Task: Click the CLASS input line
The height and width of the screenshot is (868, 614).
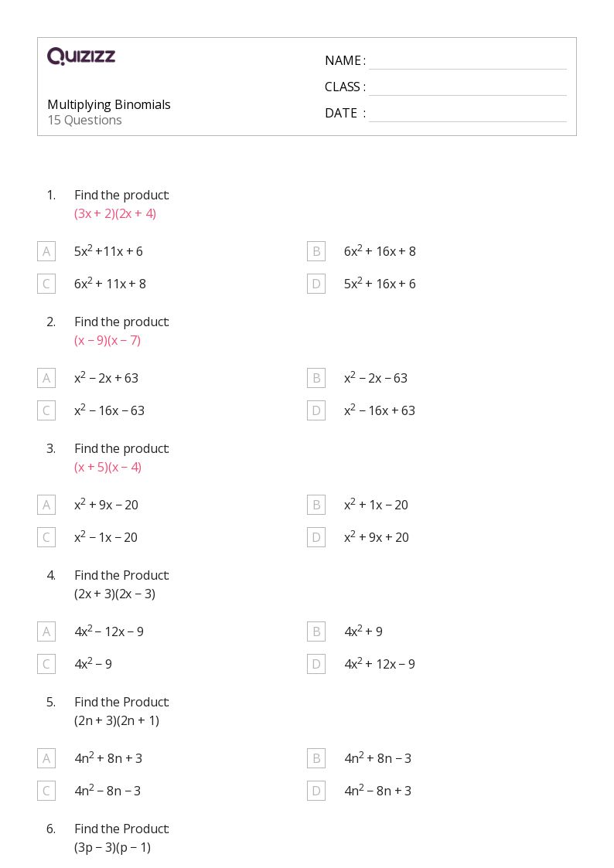Action: pos(467,87)
